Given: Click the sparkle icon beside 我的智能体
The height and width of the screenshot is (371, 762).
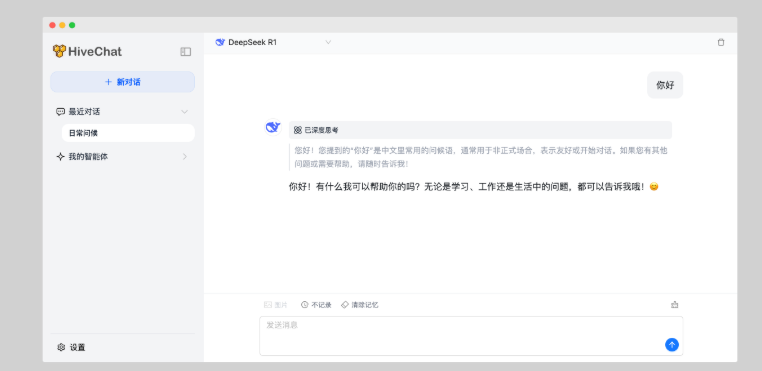Looking at the screenshot, I should [x=60, y=157].
